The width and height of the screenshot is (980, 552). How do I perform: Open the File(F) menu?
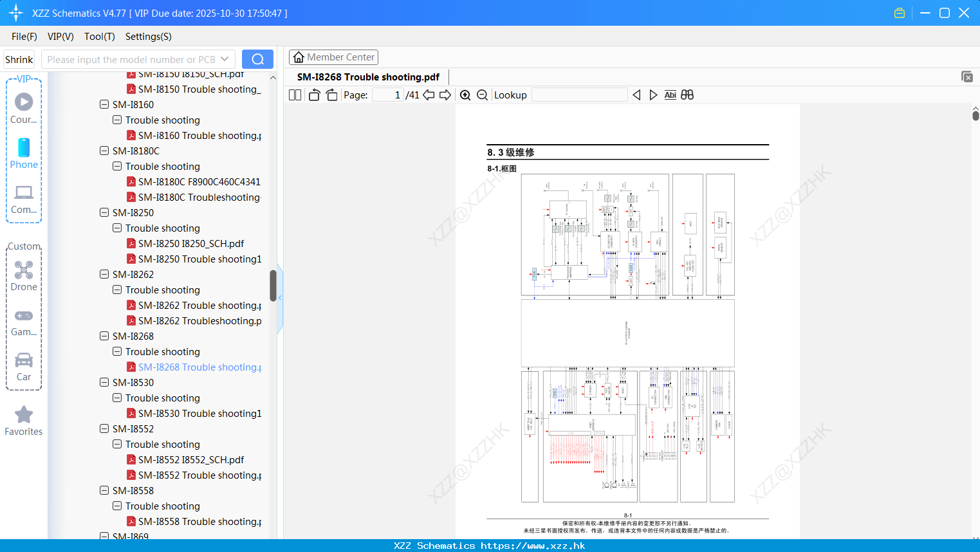tap(24, 37)
